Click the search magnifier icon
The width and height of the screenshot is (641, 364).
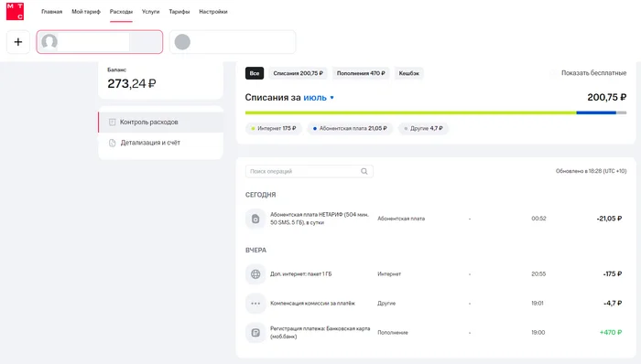coord(364,171)
